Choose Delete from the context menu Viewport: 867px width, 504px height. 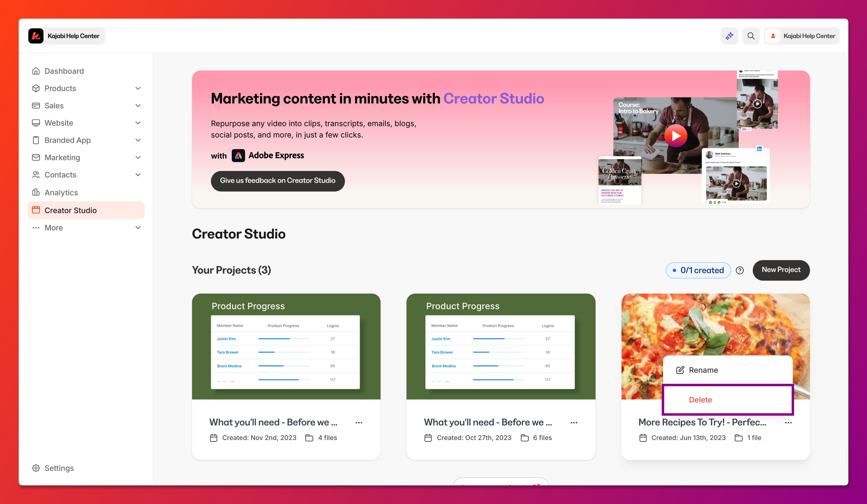tap(727, 400)
